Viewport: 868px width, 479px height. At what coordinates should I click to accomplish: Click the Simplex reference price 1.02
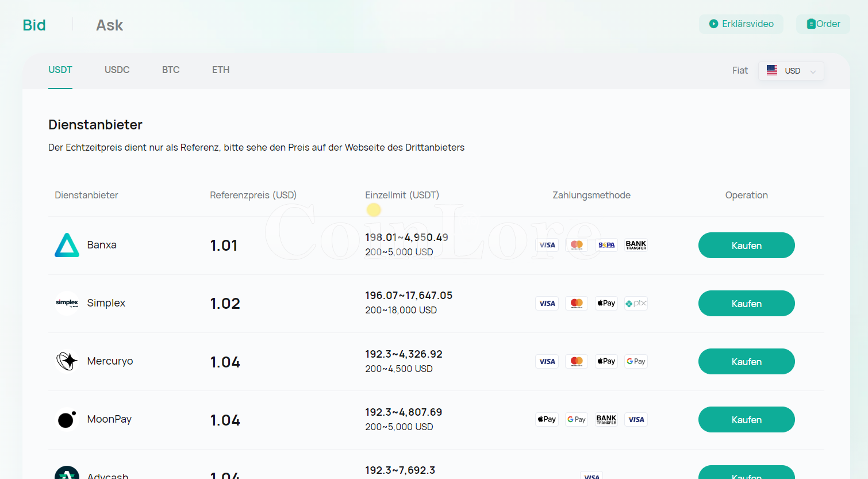pos(225,304)
